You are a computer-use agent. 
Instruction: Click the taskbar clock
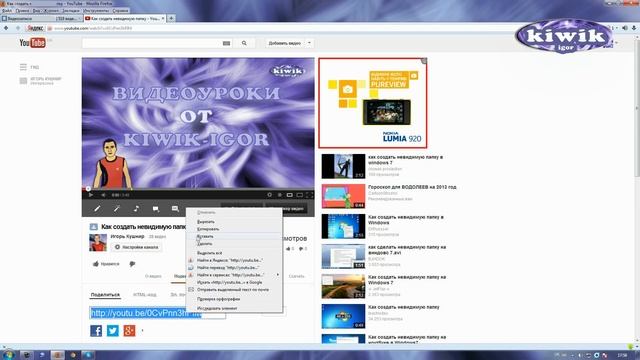pyautogui.click(x=622, y=355)
